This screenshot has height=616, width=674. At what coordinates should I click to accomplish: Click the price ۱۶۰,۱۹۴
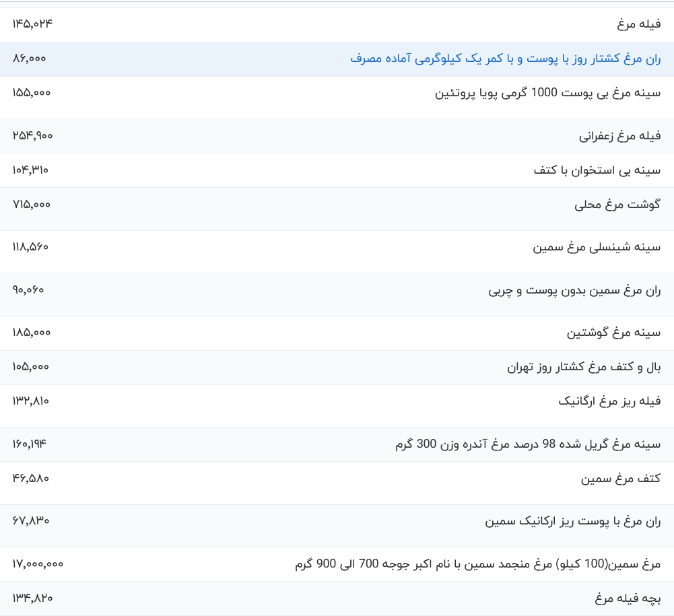pos(29,444)
